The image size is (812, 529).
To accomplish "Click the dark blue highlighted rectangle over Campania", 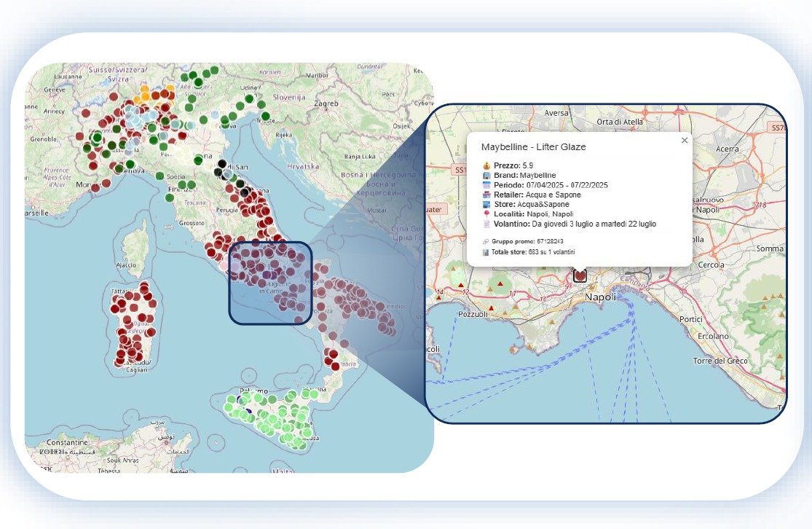I will coord(271,283).
